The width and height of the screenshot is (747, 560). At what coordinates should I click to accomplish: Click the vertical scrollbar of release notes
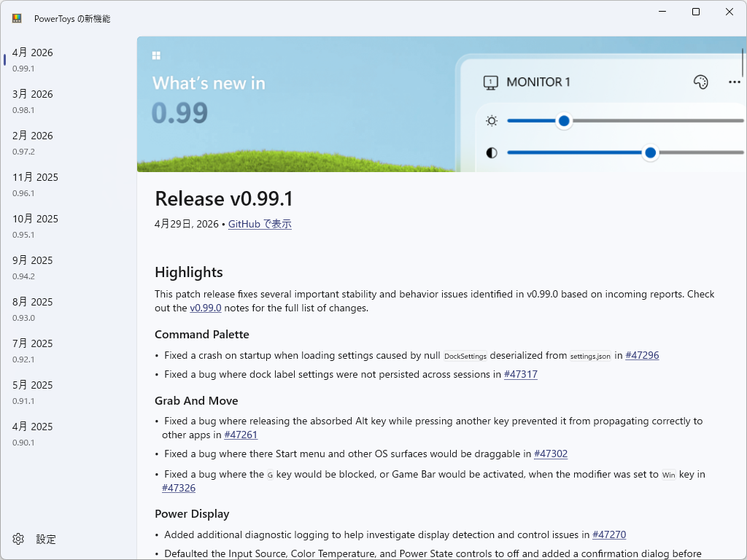[x=742, y=63]
